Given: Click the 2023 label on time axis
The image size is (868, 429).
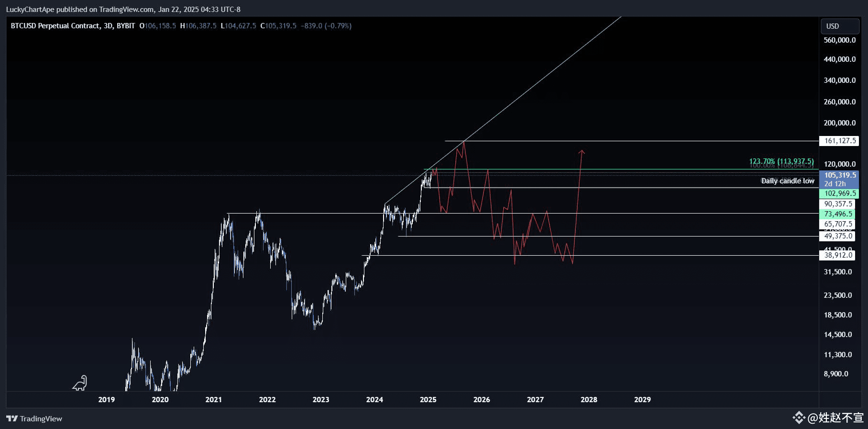Looking at the screenshot, I should coord(321,400).
